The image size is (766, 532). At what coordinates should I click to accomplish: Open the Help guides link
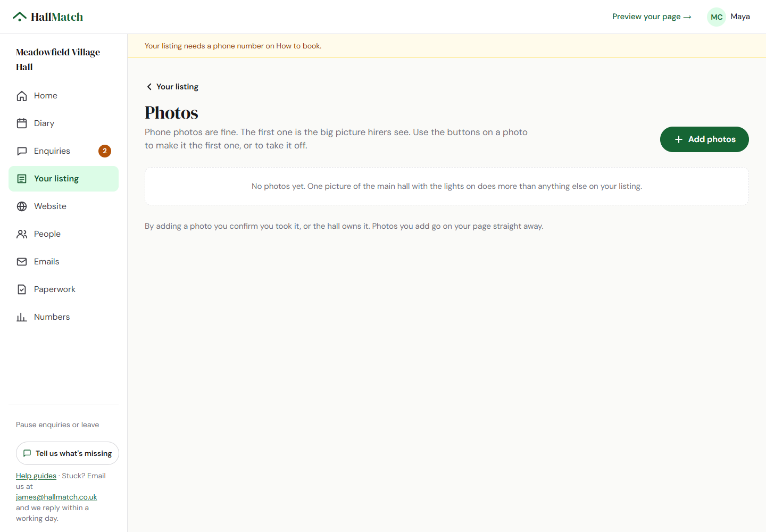(x=36, y=476)
